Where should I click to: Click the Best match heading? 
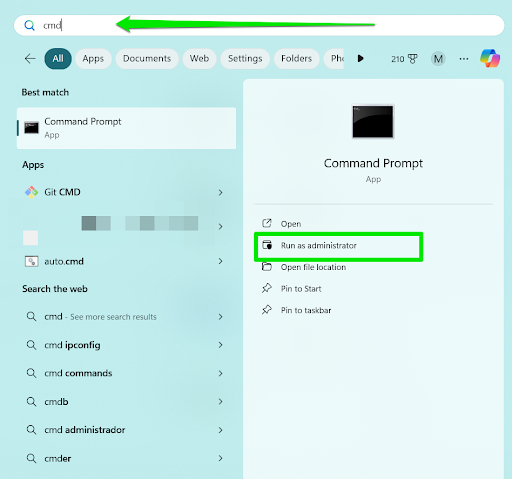(45, 92)
